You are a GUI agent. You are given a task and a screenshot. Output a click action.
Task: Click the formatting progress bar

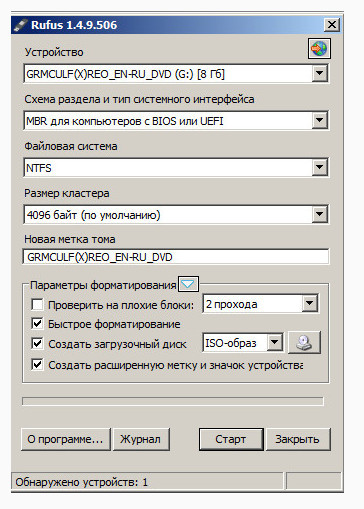point(173,401)
